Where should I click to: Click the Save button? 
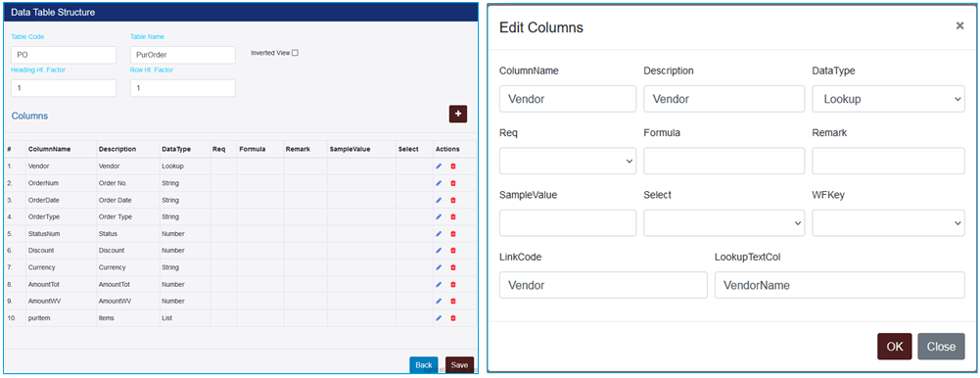click(x=459, y=365)
